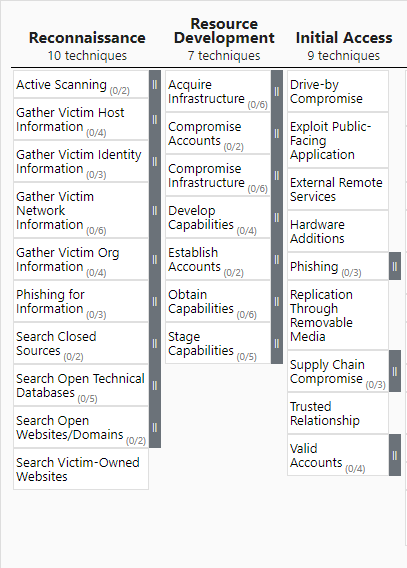Expand Stage Capabilities sub-techniques handle
Image resolution: width=407 pixels, height=568 pixels.
point(277,343)
